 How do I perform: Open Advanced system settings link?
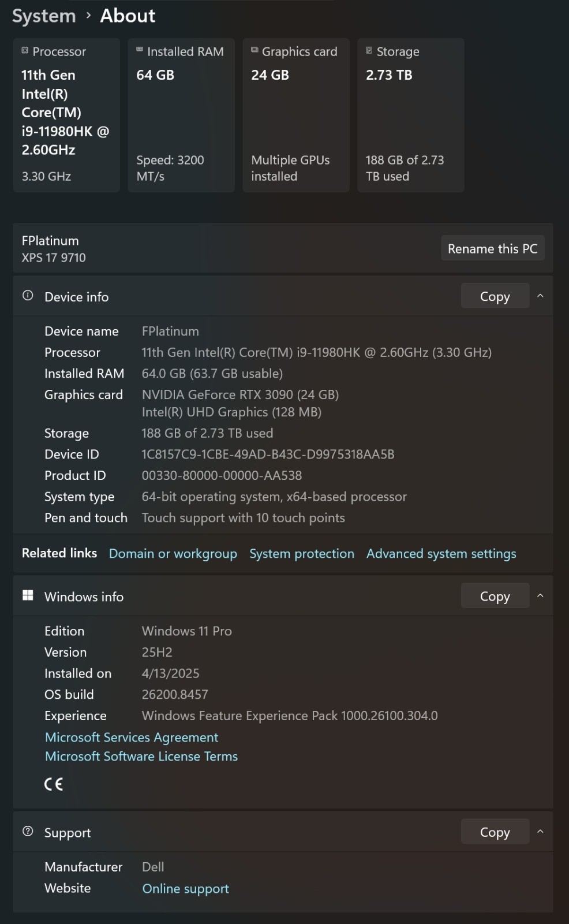click(x=441, y=553)
